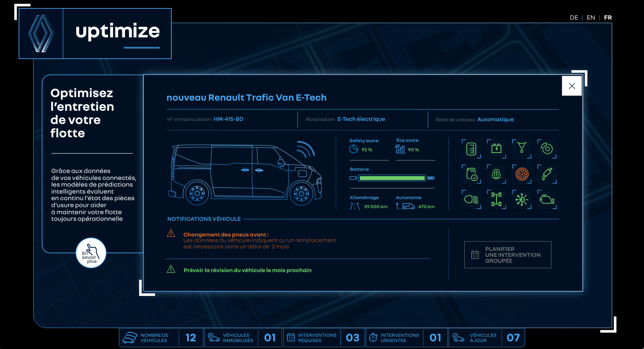
Task: Open the air conditioning snowflake icon
Action: pos(522,199)
